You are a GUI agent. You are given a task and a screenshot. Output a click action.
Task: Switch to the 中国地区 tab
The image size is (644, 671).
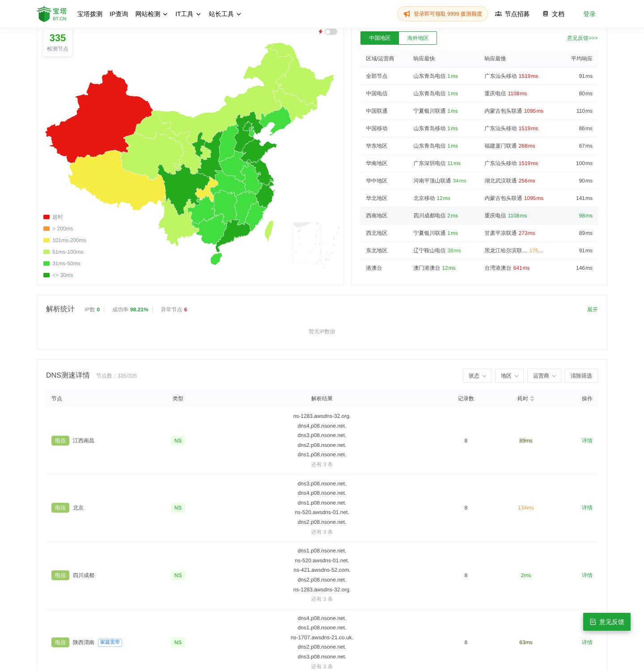(380, 38)
